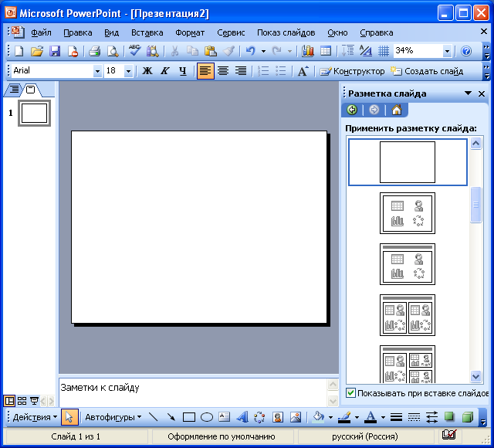This screenshot has width=494, height=448.
Task: Insert a table from the toolbar
Action: coord(326,51)
